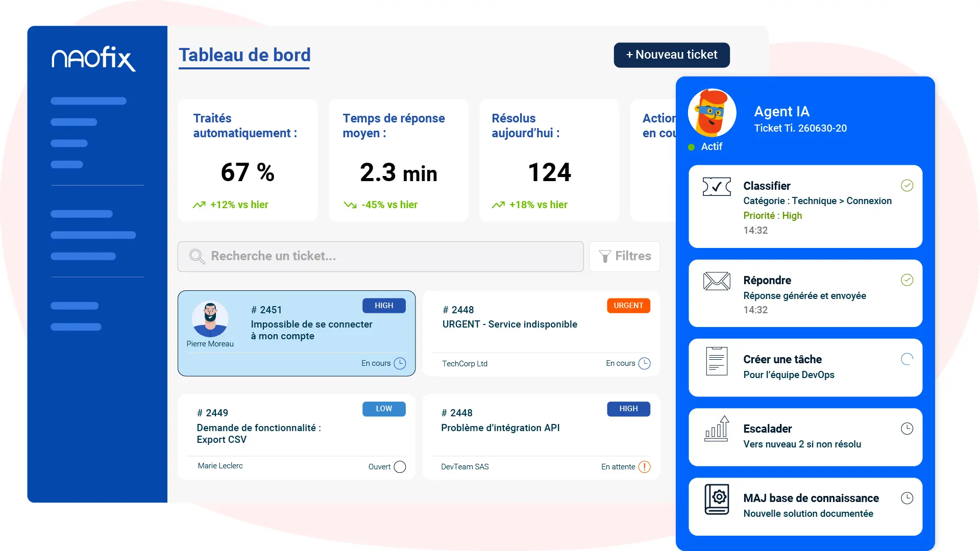The image size is (980, 551).
Task: Click Agent IA heading
Action: [781, 112]
